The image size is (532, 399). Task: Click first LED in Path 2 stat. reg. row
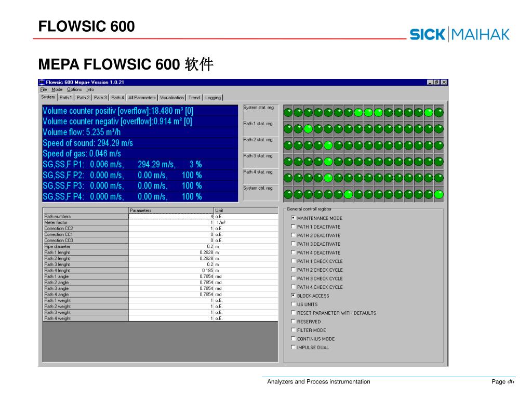tap(288, 145)
